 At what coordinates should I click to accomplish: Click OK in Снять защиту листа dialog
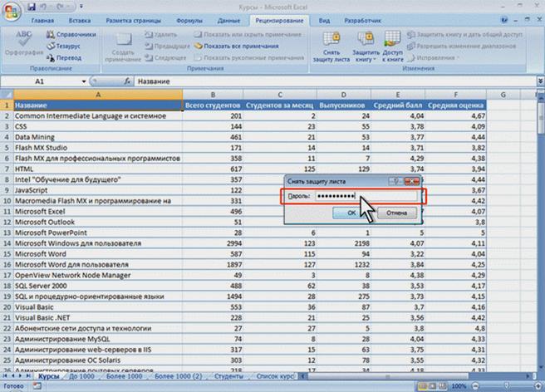click(x=351, y=213)
